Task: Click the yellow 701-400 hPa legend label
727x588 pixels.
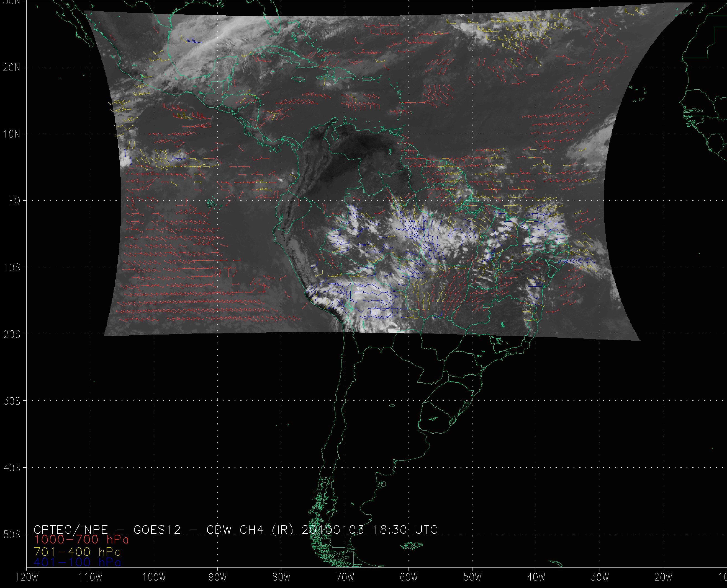Action: pyautogui.click(x=77, y=551)
